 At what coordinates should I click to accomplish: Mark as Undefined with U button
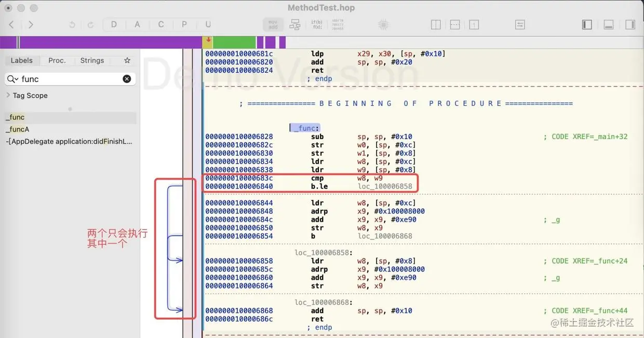208,24
